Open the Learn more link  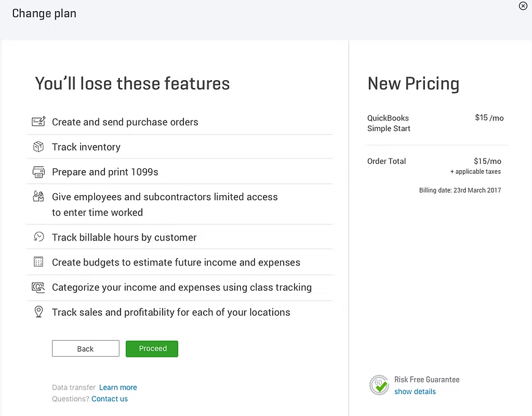[x=118, y=387]
